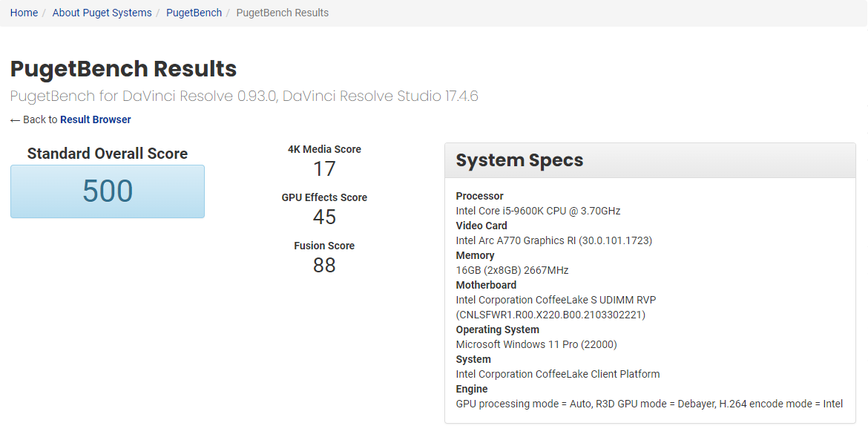Click the GPU Effects value 45
The width and height of the screenshot is (868, 443).
324,217
